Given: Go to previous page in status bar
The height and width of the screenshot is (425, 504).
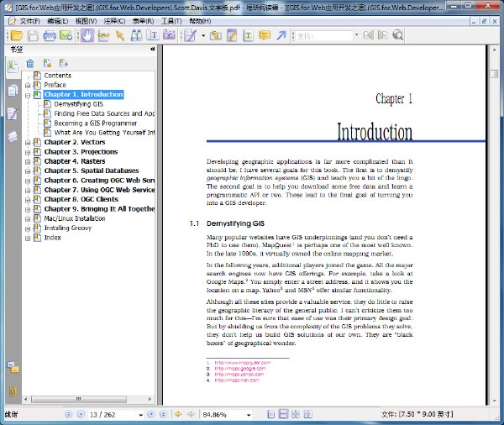Looking at the screenshot, I should 81,414.
